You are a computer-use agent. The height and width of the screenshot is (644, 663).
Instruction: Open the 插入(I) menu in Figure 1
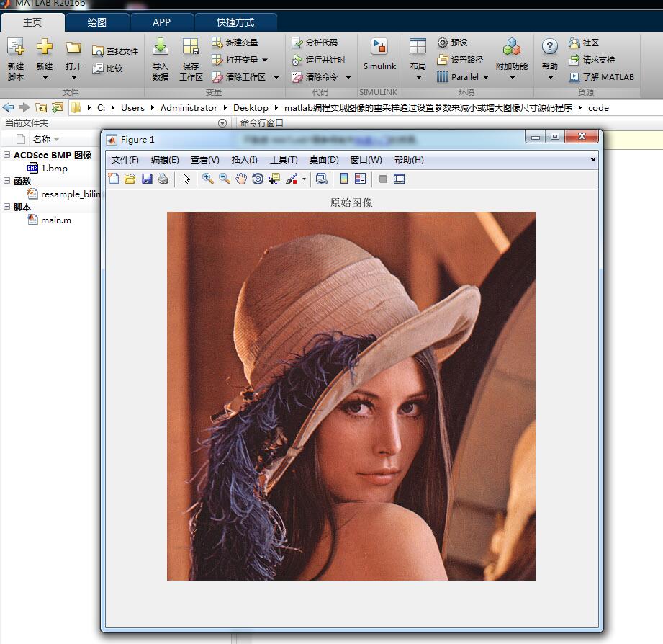(245, 160)
